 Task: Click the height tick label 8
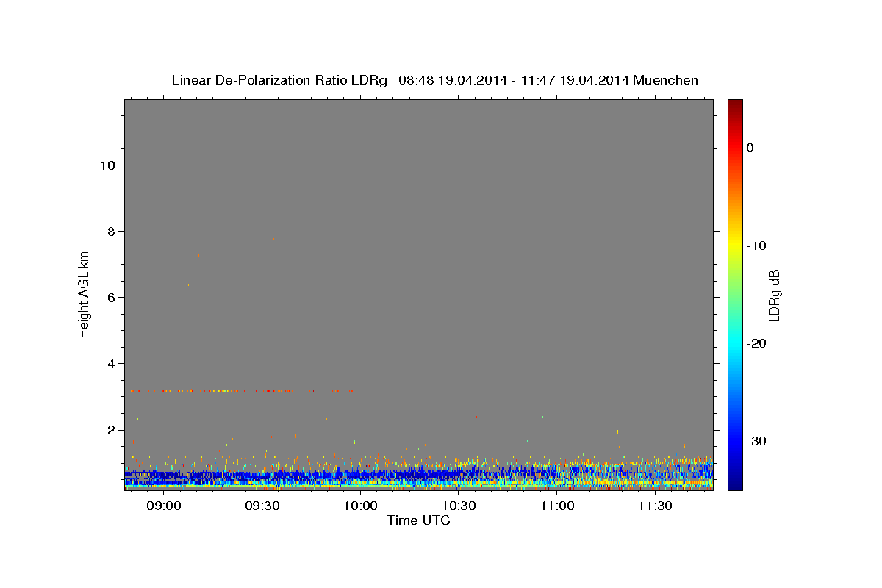point(111,231)
